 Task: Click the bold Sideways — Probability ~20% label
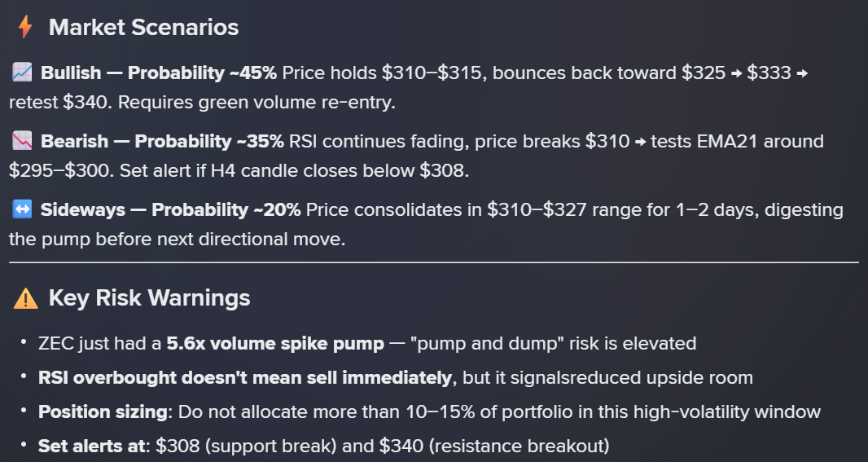pos(171,209)
